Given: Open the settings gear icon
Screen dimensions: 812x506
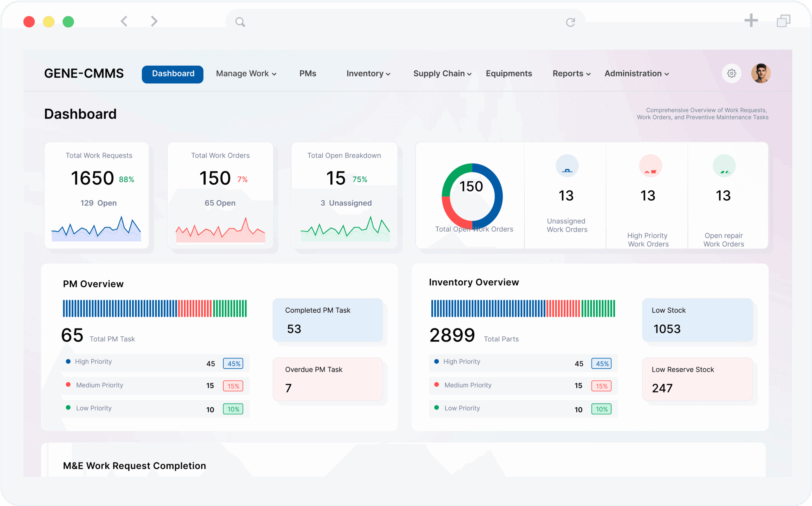Looking at the screenshot, I should tap(731, 73).
